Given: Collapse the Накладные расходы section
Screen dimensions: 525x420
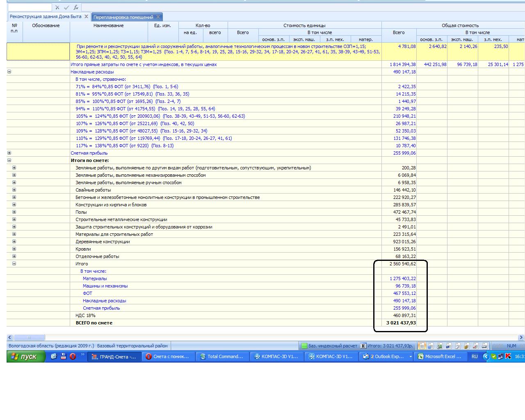Looking at the screenshot, I should click(9, 72).
